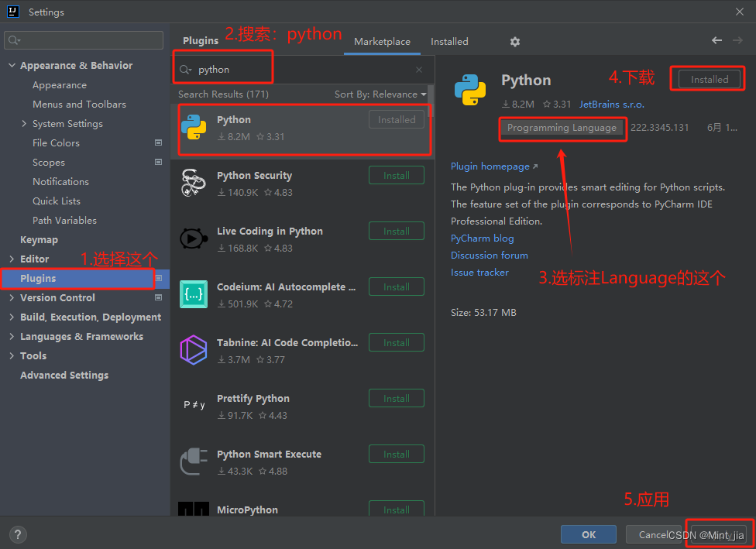Open the Issue tracker link
This screenshot has height=549, width=756.
[479, 273]
